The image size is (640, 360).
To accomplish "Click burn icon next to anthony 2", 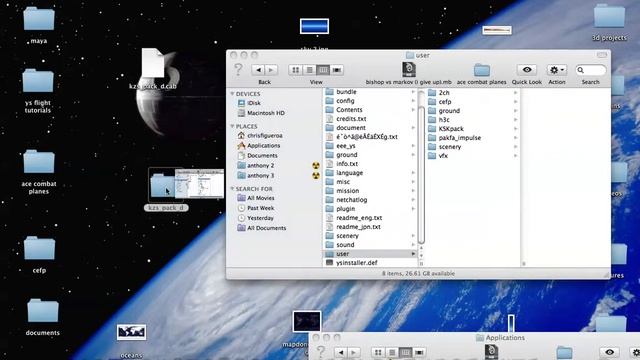I will [x=316, y=166].
